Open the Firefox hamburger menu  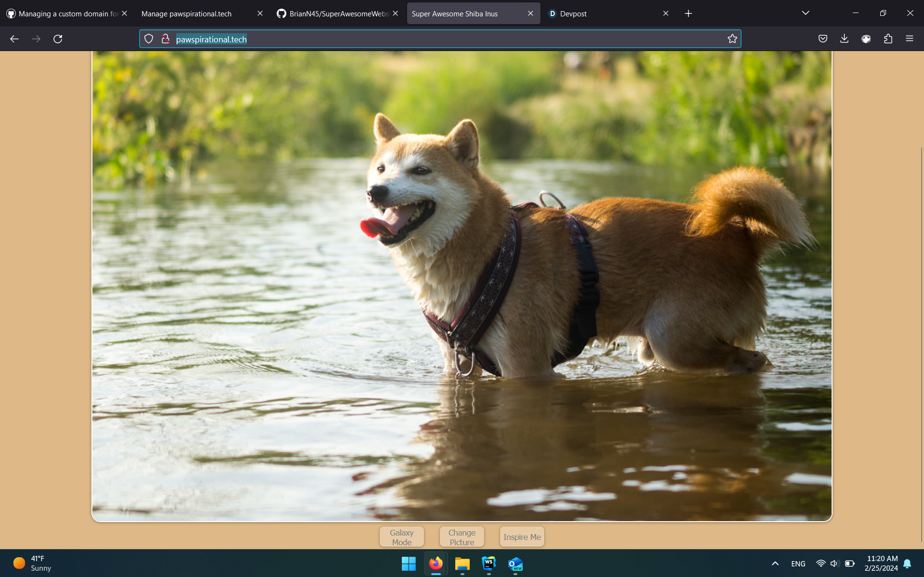point(909,39)
